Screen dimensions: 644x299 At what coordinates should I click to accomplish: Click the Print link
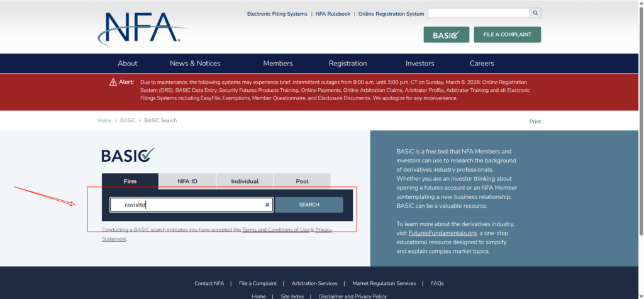pyautogui.click(x=535, y=121)
